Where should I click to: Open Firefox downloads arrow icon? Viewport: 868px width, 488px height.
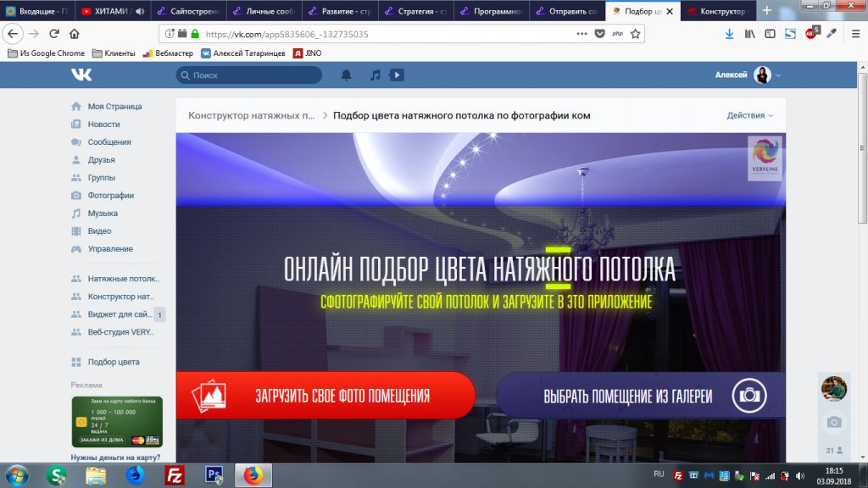point(729,34)
